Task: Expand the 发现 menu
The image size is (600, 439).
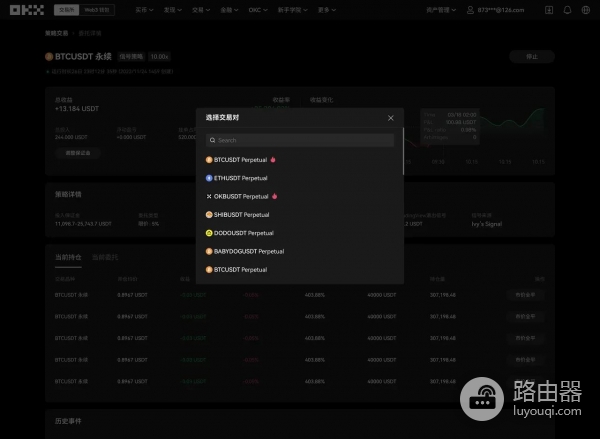Action: (173, 10)
